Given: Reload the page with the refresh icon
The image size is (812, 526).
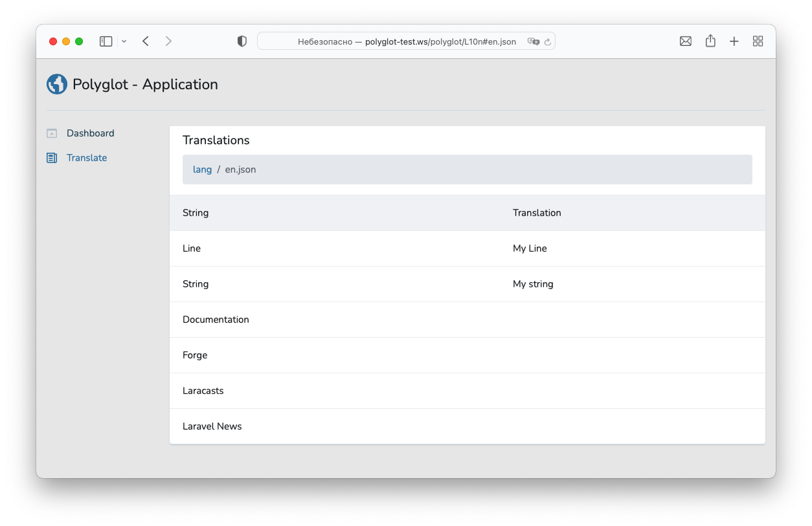Looking at the screenshot, I should coord(548,41).
